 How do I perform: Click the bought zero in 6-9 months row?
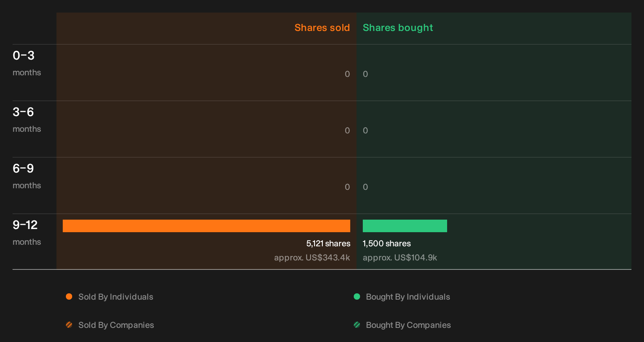click(x=365, y=187)
